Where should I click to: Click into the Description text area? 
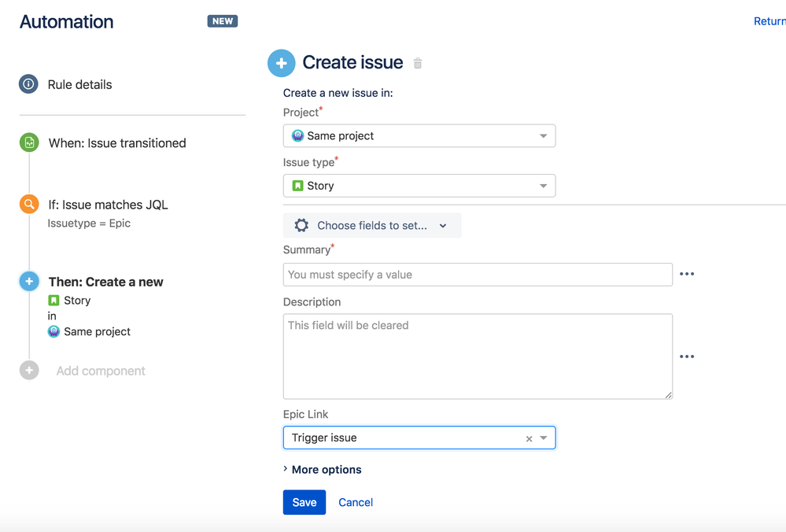click(478, 357)
